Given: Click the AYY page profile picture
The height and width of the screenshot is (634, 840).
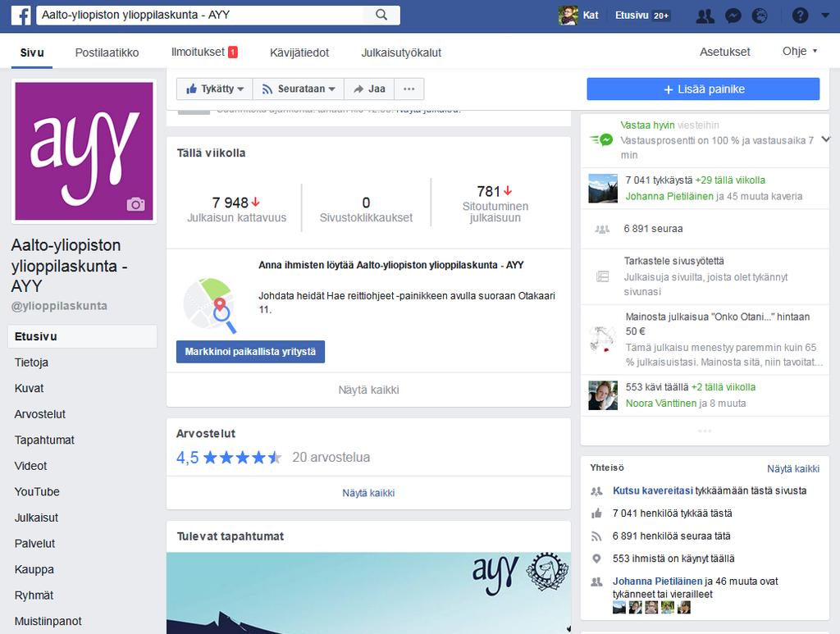Looking at the screenshot, I should (x=84, y=151).
